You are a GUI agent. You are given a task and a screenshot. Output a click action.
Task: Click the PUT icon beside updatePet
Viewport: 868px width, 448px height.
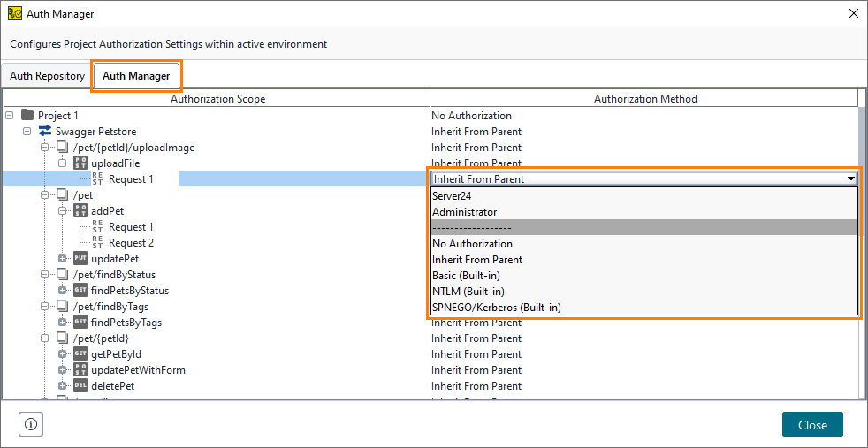[x=80, y=259]
